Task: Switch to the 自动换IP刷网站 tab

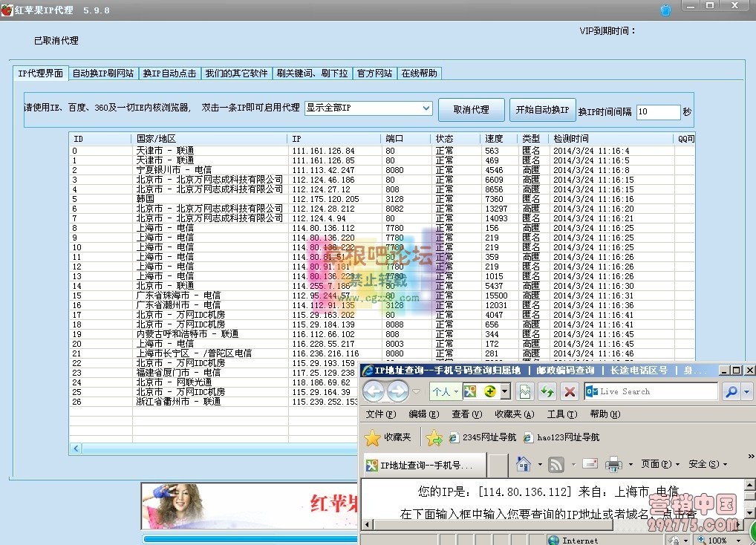Action: click(x=103, y=73)
